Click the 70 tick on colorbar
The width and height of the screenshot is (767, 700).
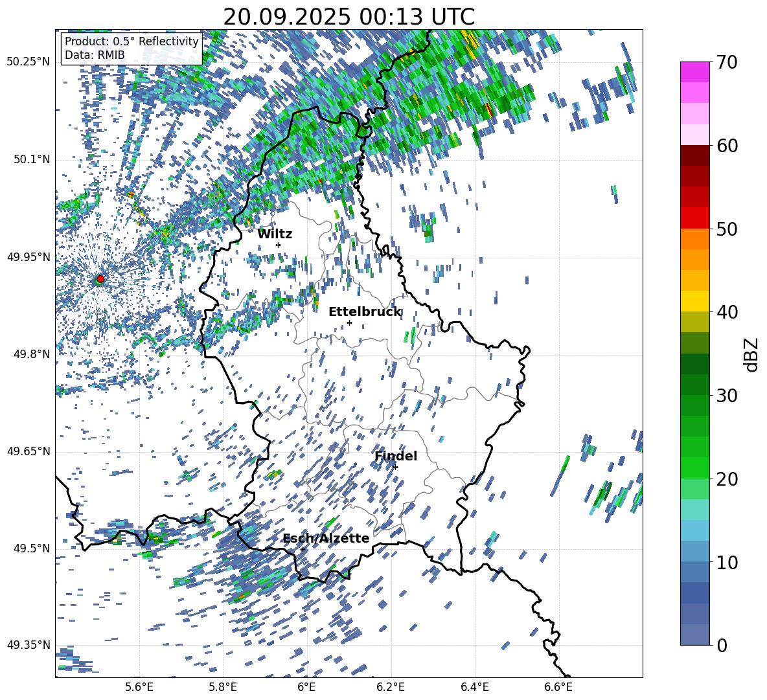pos(726,63)
